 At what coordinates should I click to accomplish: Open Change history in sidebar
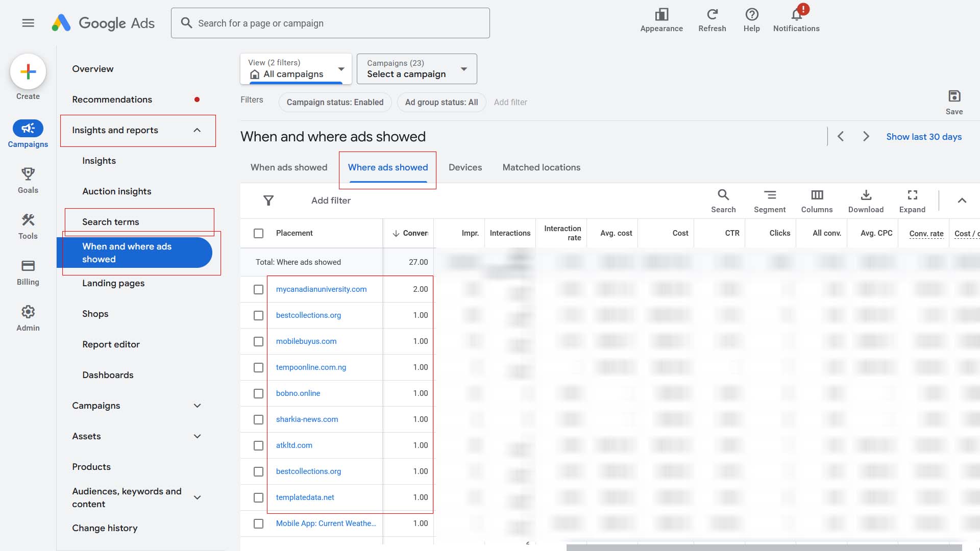(105, 528)
